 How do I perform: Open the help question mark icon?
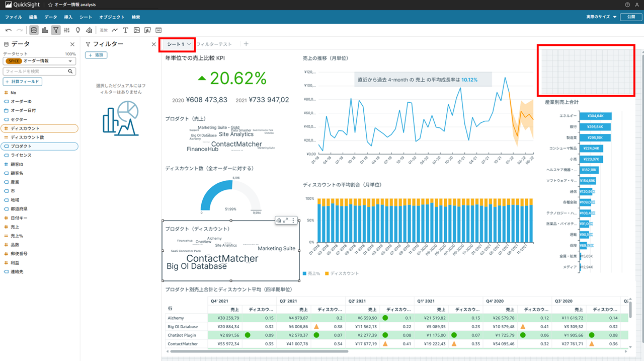click(x=627, y=5)
